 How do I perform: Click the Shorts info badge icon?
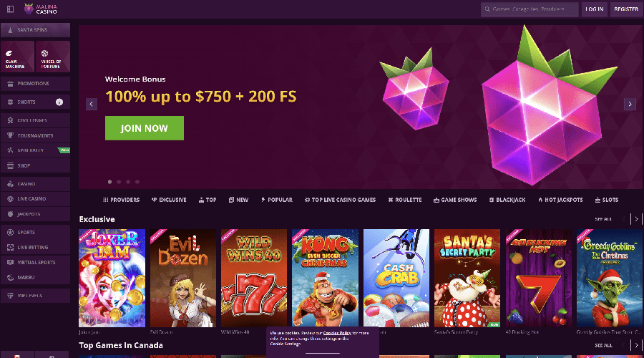tap(59, 102)
